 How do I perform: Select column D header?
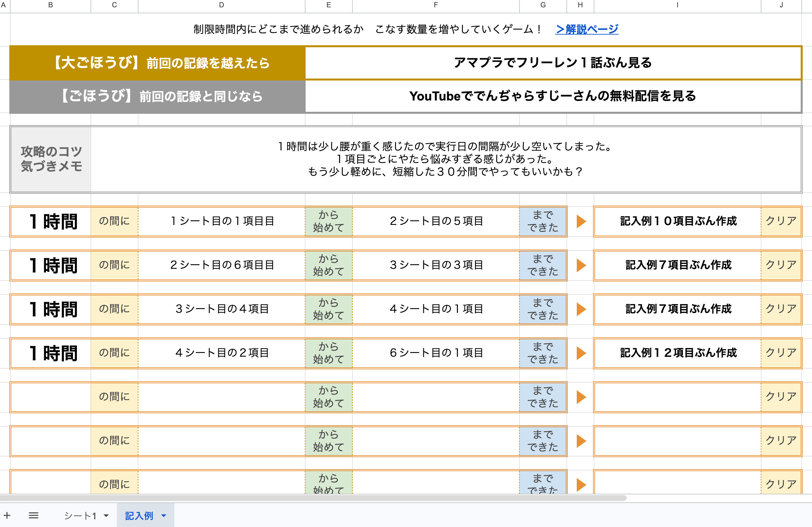point(222,5)
